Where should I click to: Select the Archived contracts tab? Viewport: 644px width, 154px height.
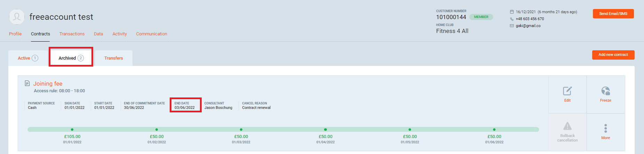point(71,58)
